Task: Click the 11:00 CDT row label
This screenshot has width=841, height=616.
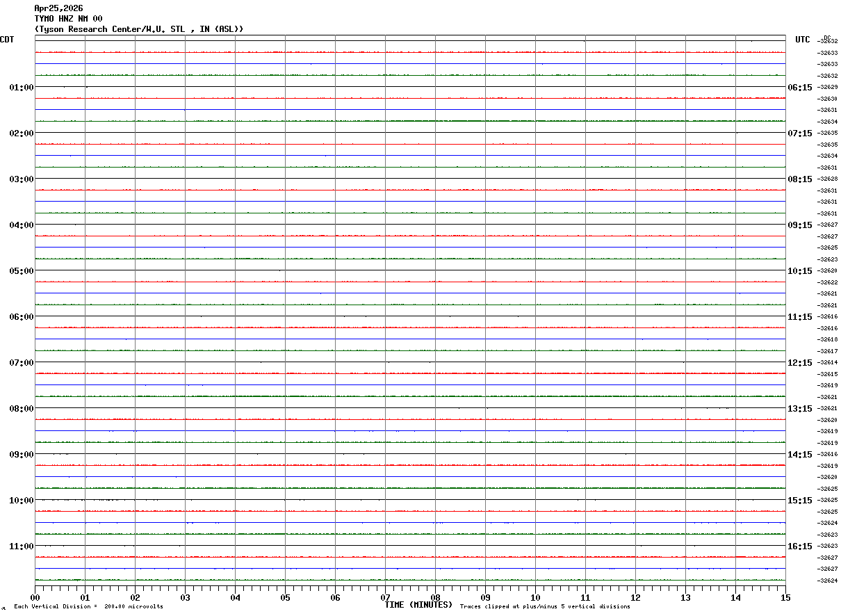Action: coord(21,546)
